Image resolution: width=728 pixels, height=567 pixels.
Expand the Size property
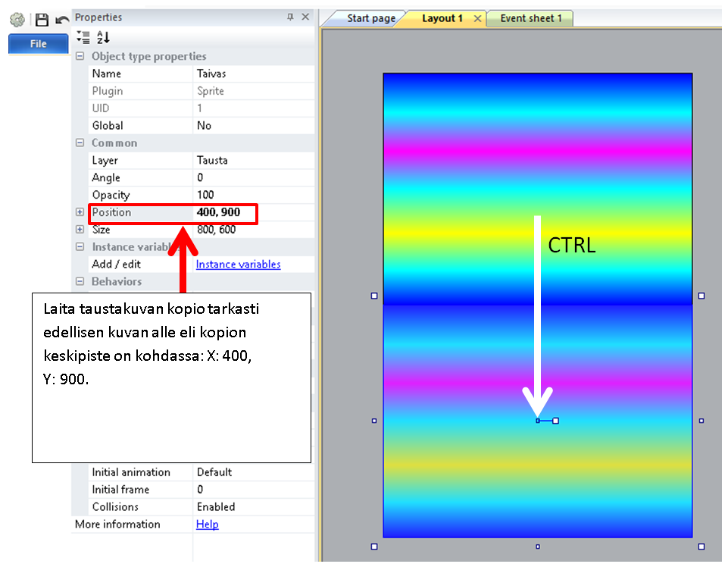tap(80, 230)
